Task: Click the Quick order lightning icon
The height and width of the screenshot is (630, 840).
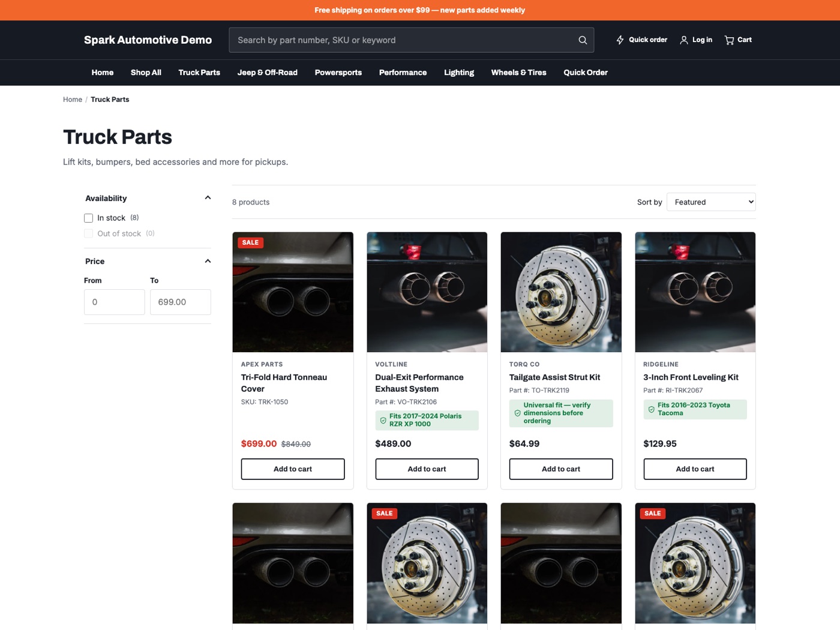Action: click(620, 40)
